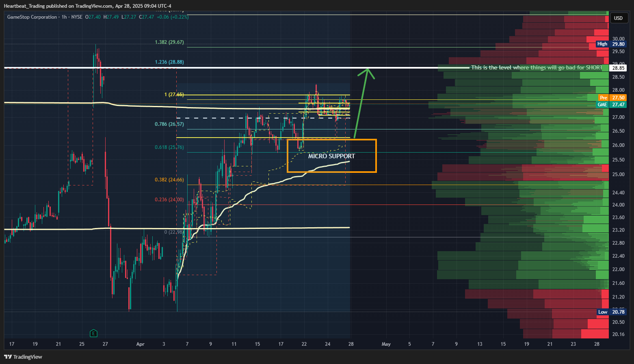Click the NYSE exchange label
This screenshot has width=634, height=364.
[77, 17]
